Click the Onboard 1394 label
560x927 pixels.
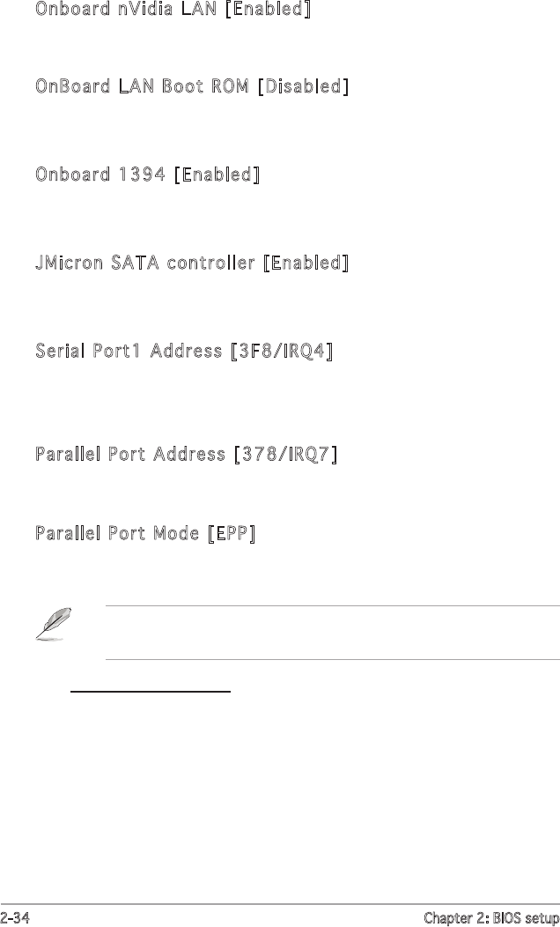(100, 174)
